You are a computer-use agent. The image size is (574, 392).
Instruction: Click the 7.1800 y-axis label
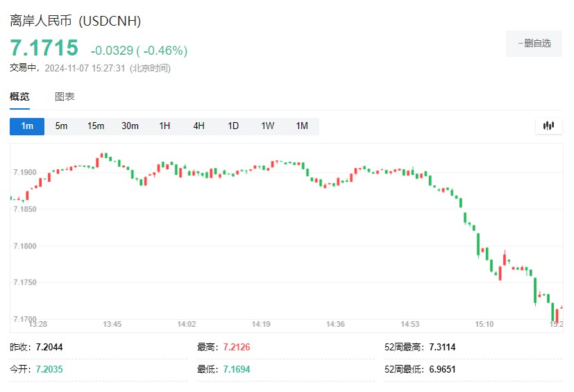point(25,246)
